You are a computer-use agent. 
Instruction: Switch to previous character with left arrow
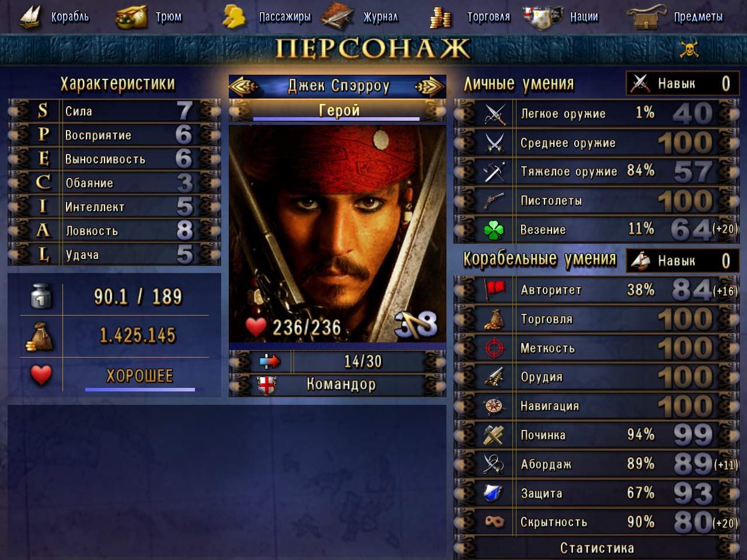coord(243,86)
